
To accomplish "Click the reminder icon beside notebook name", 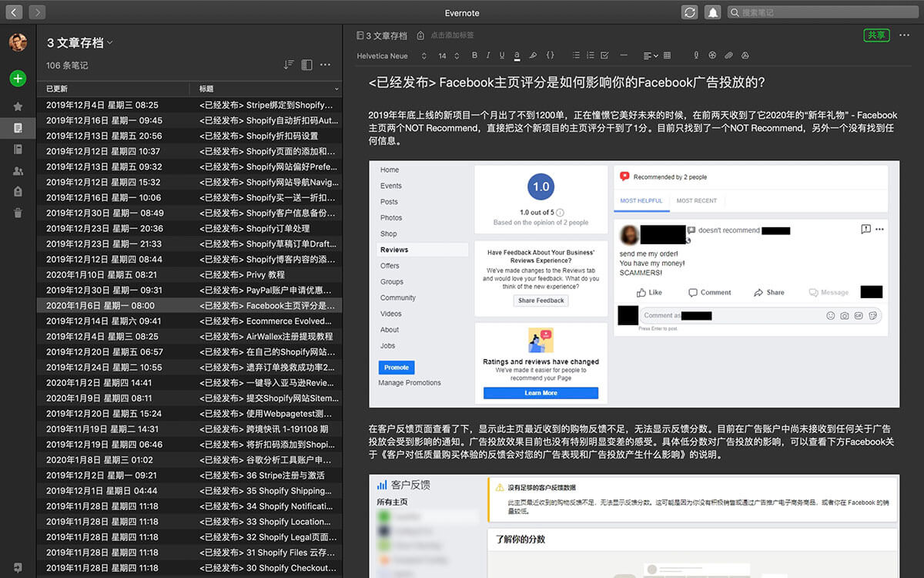I will [x=420, y=35].
